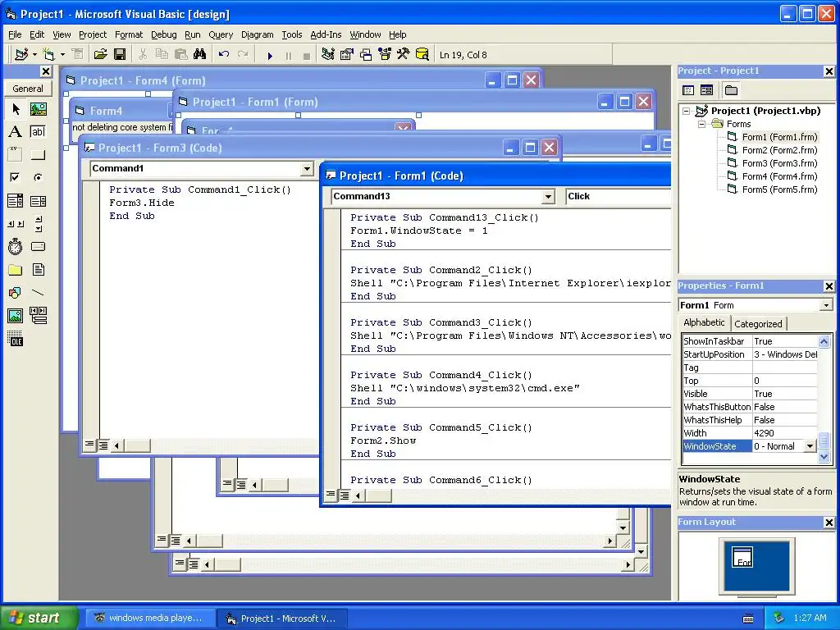Click the Open Project folder icon
The image size is (840, 630).
(100, 55)
